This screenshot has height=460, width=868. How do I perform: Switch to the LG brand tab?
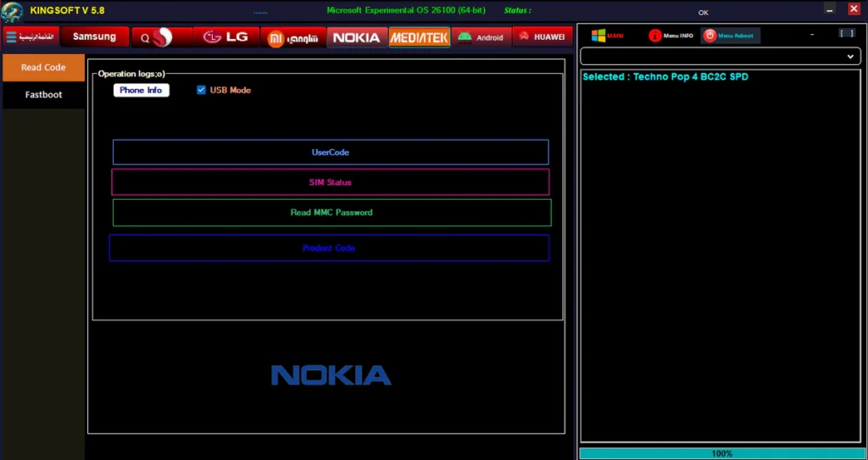pos(225,37)
